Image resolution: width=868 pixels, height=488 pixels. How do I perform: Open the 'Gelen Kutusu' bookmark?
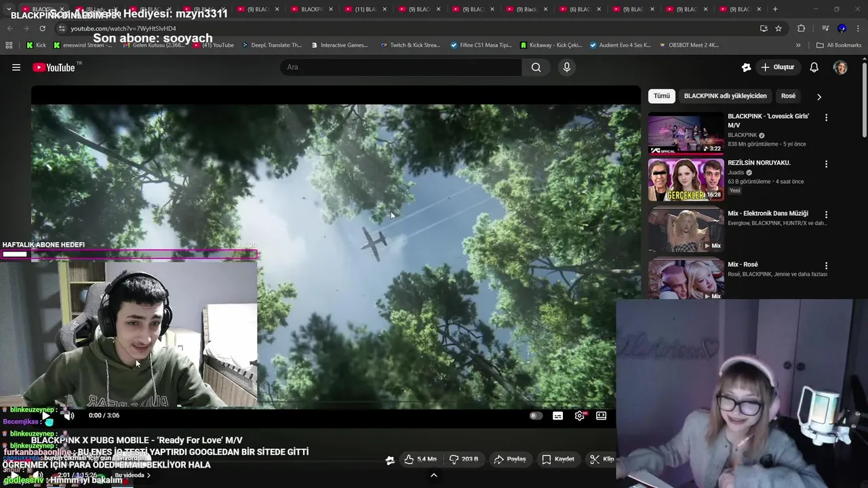tap(153, 45)
